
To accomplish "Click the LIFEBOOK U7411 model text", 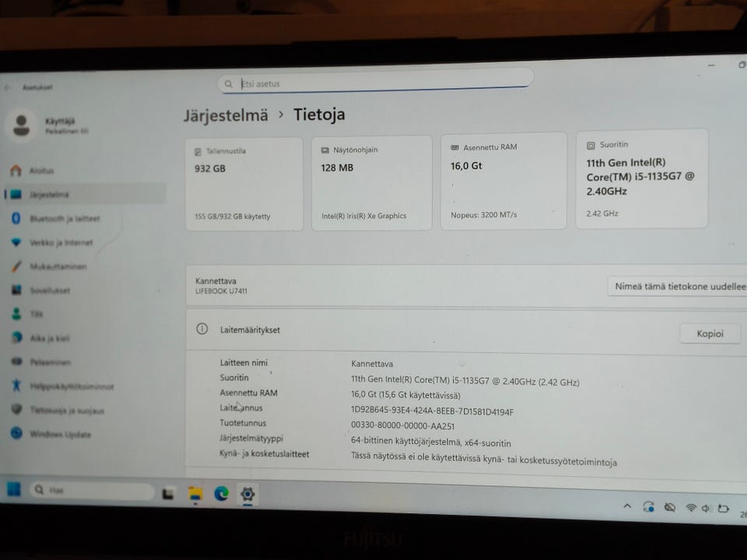I will tap(221, 291).
